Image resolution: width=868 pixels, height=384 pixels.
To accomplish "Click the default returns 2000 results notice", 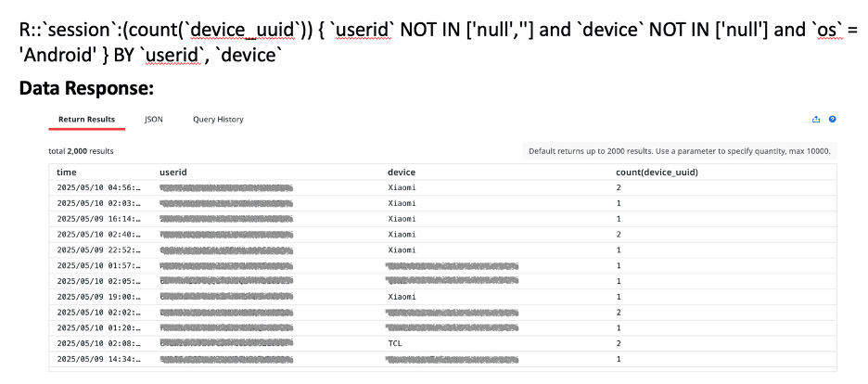I will point(681,150).
